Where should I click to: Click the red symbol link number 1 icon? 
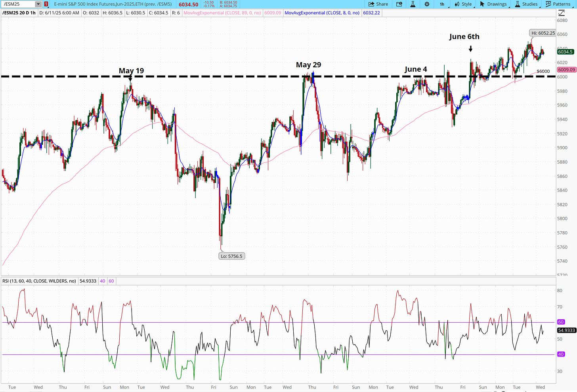pos(46,4)
